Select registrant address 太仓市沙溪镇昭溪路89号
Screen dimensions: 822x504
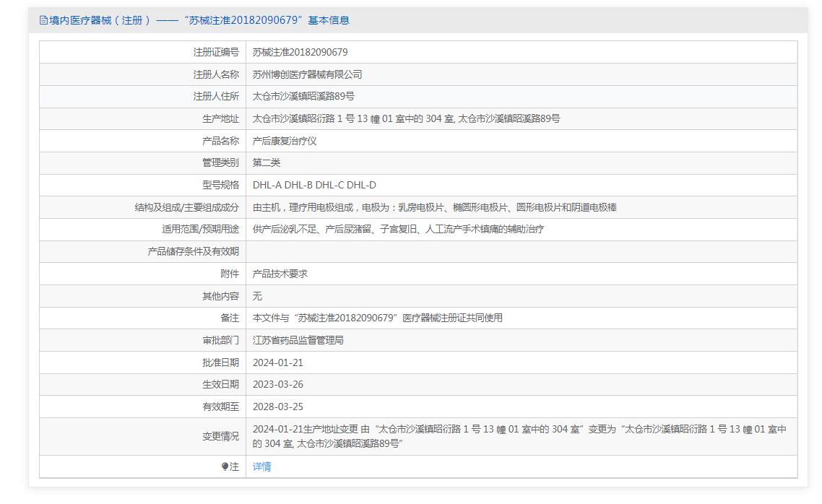(303, 96)
